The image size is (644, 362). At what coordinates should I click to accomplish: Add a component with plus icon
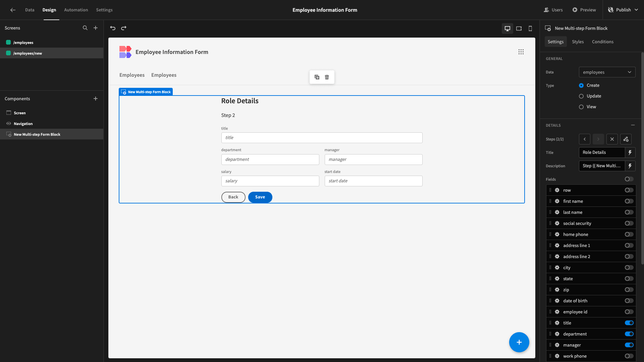pos(96,99)
